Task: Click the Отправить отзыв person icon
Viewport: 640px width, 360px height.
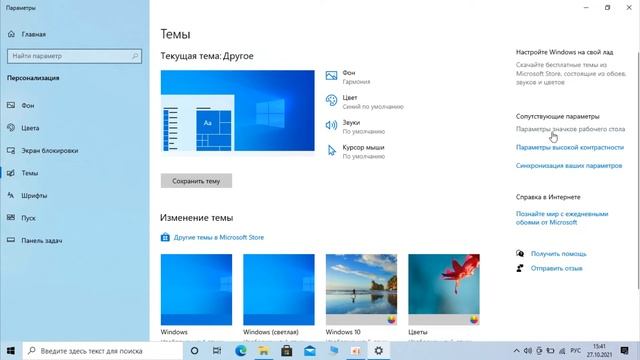Action: 520,268
